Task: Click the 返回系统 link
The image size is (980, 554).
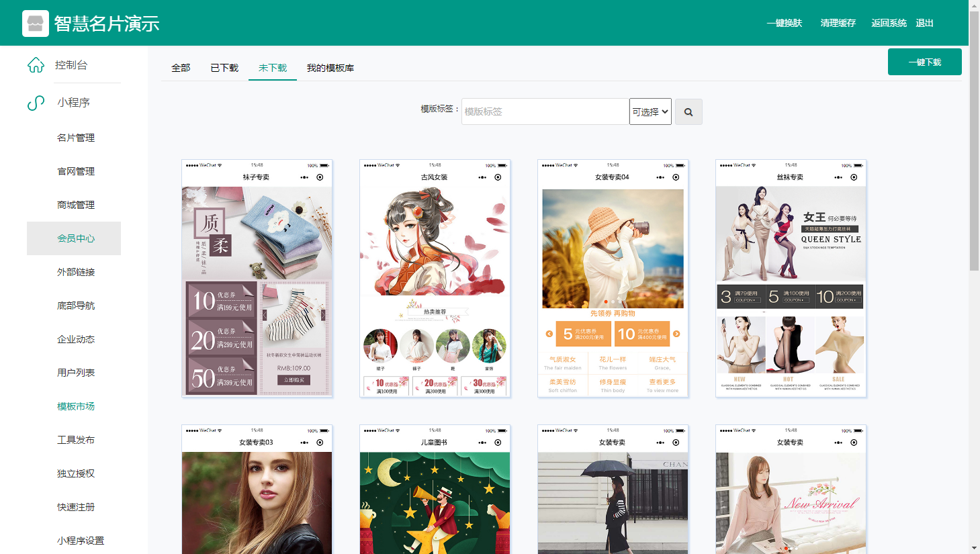Action: coord(889,23)
